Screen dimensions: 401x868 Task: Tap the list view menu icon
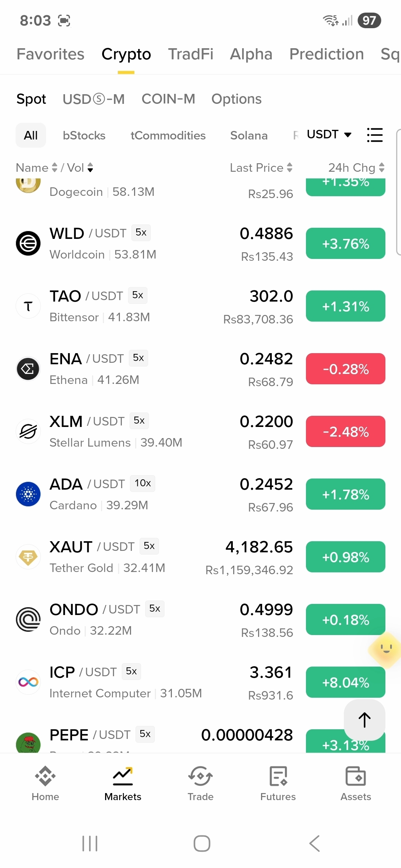pyautogui.click(x=375, y=135)
